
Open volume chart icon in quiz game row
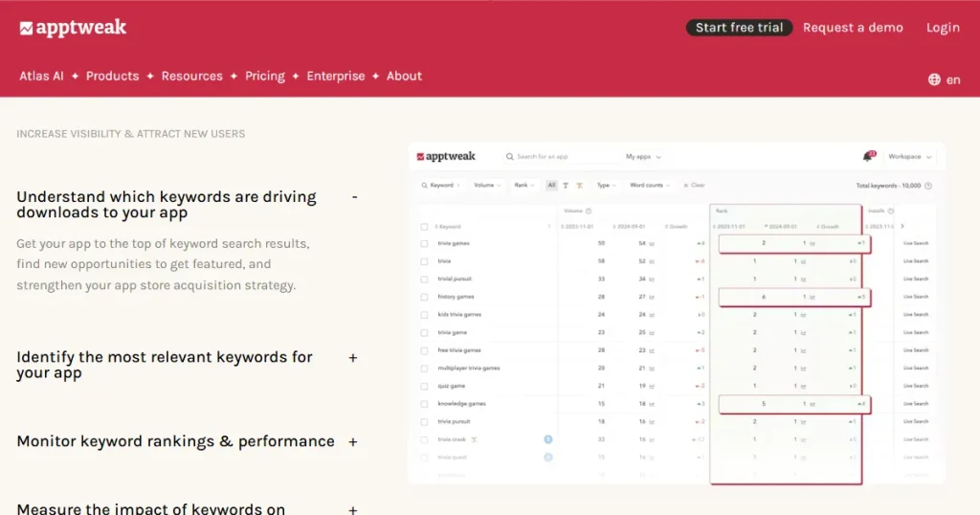click(651, 387)
